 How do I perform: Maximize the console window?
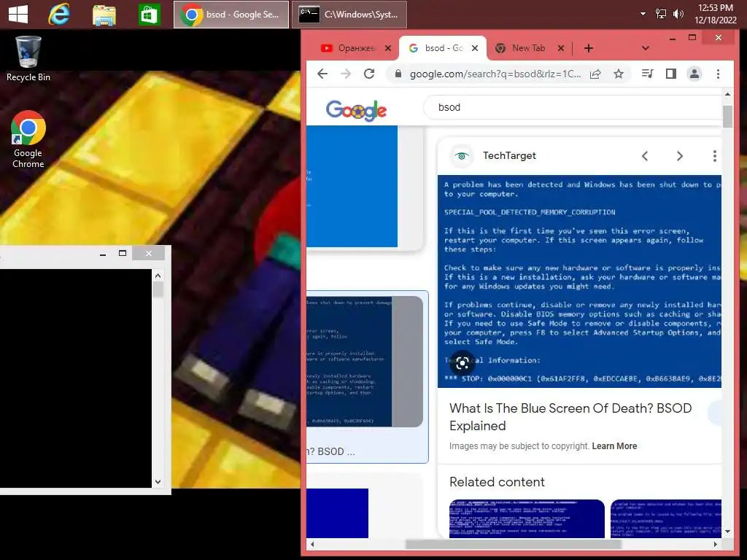[x=123, y=253]
